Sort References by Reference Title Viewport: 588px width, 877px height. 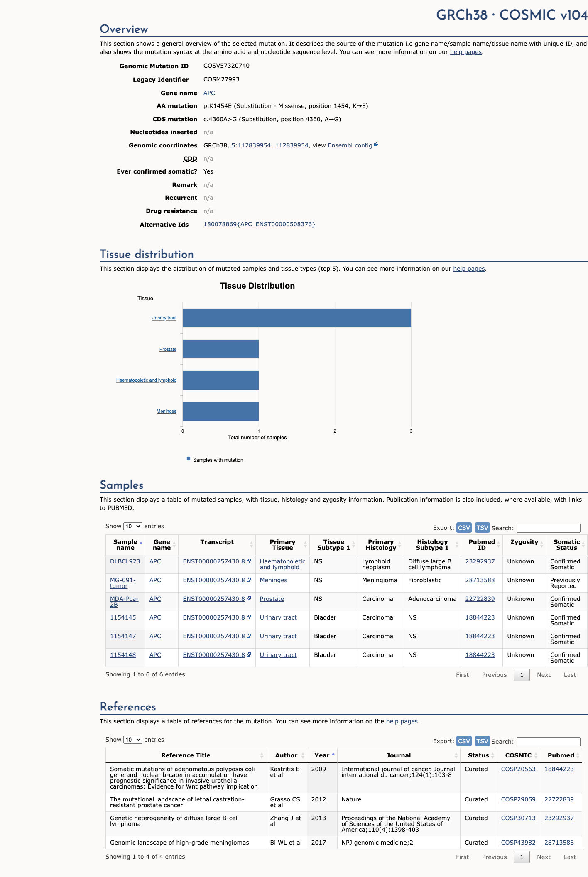(x=186, y=755)
